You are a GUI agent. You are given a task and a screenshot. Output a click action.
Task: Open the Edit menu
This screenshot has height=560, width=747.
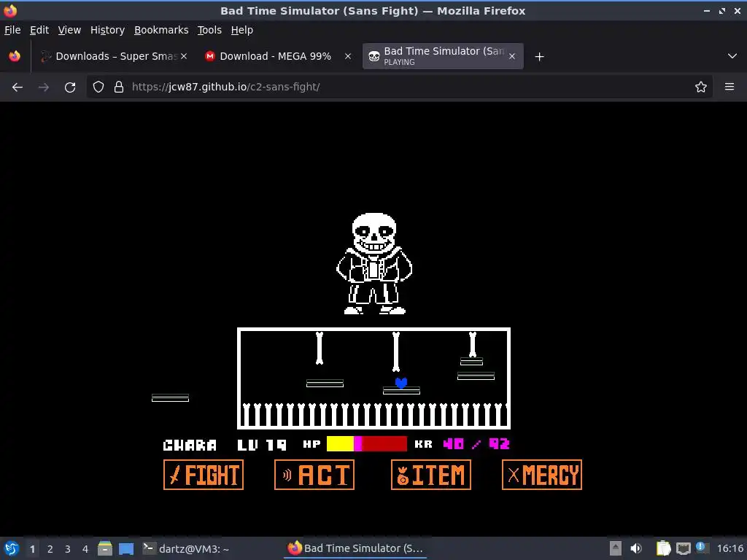[x=39, y=30]
